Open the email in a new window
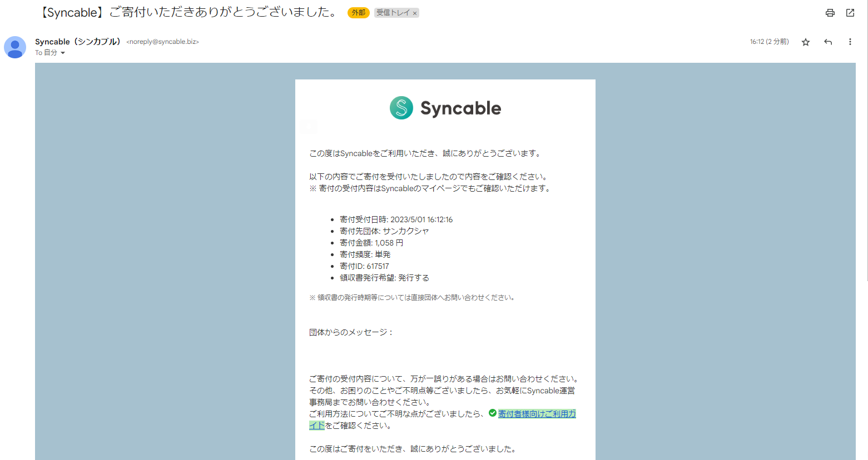 pos(850,13)
